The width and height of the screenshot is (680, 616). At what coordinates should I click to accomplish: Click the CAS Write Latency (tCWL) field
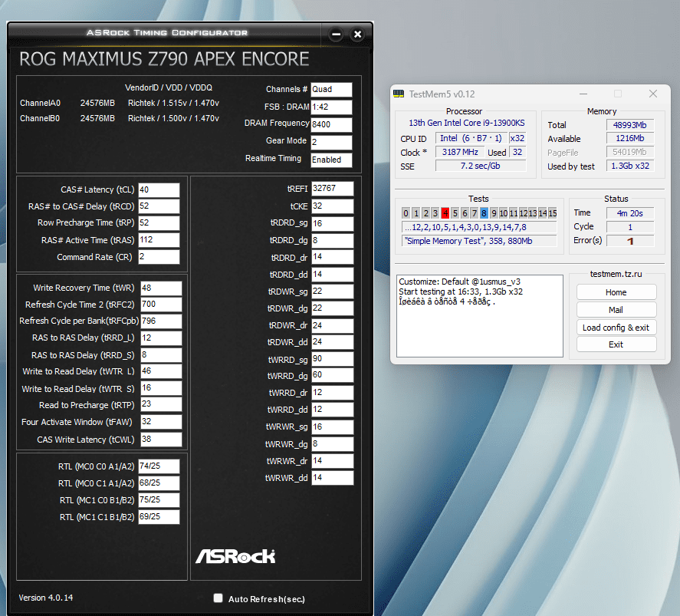click(161, 440)
